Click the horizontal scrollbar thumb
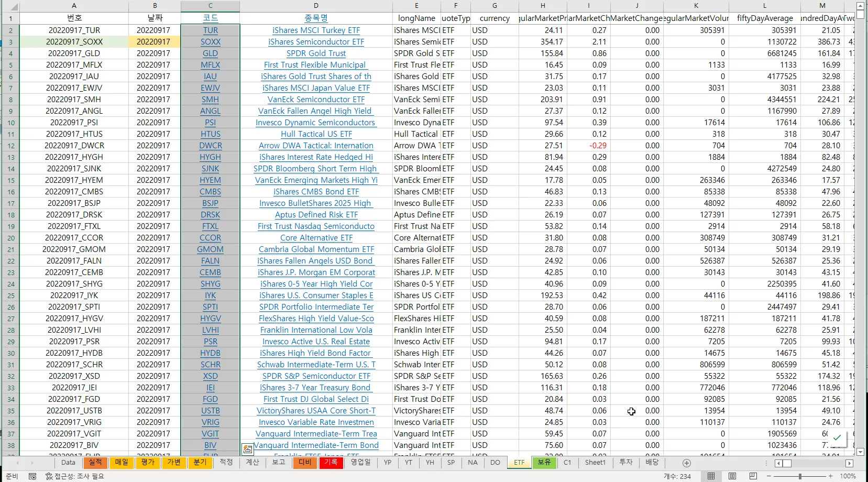 click(787, 463)
